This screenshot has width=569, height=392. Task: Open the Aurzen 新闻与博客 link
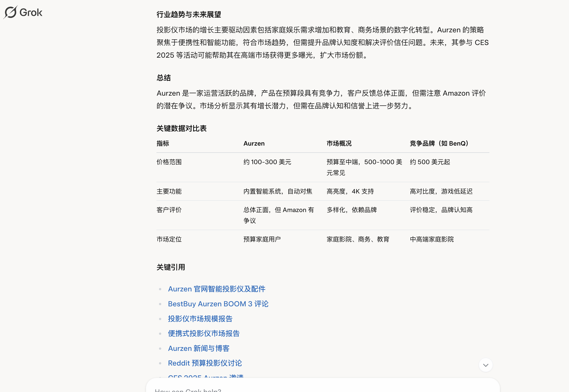[x=199, y=348]
